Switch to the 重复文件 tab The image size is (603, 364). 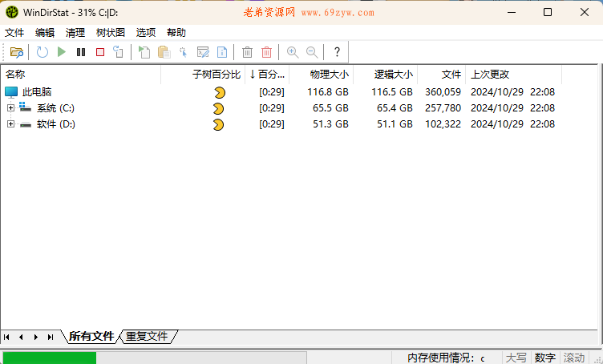click(x=147, y=336)
